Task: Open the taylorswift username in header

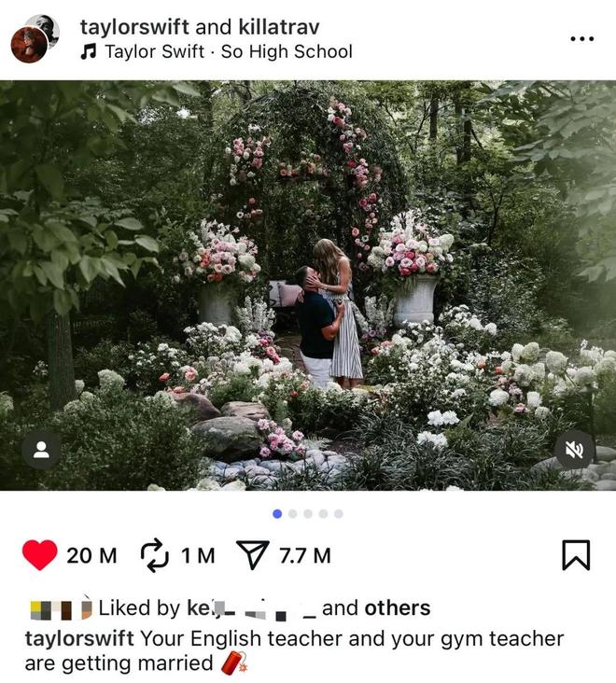Action: tap(134, 27)
